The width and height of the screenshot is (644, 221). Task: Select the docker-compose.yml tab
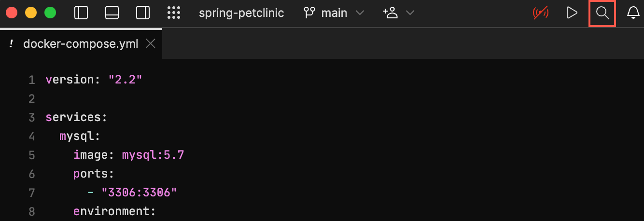tap(81, 44)
